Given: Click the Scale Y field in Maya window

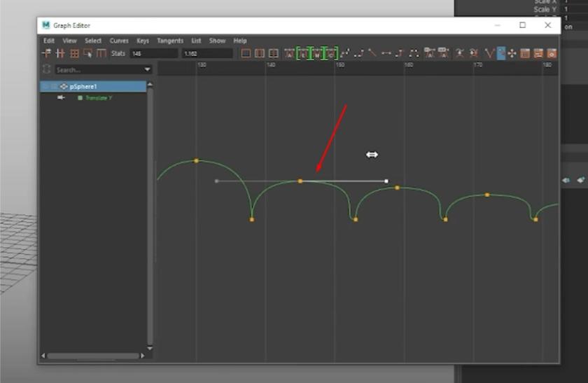Looking at the screenshot, I should (574, 9).
